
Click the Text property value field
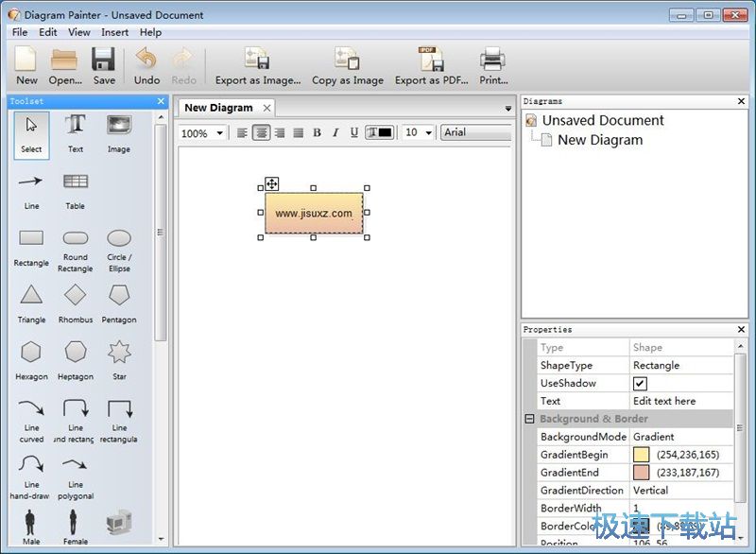coord(680,401)
